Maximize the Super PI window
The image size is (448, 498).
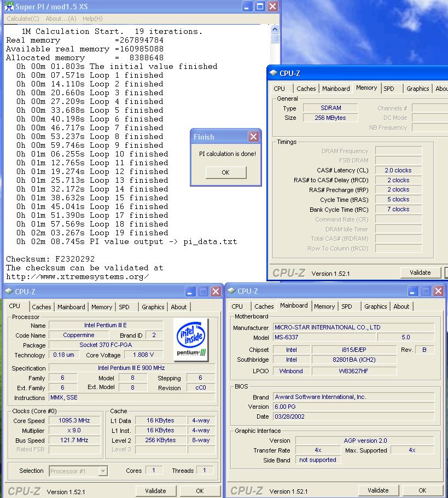(260, 7)
